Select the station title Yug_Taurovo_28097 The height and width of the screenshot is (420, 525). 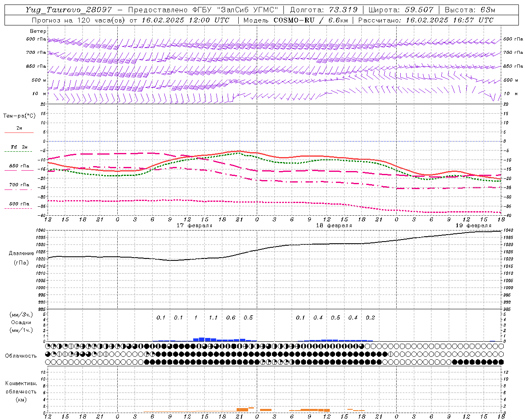[x=68, y=10]
